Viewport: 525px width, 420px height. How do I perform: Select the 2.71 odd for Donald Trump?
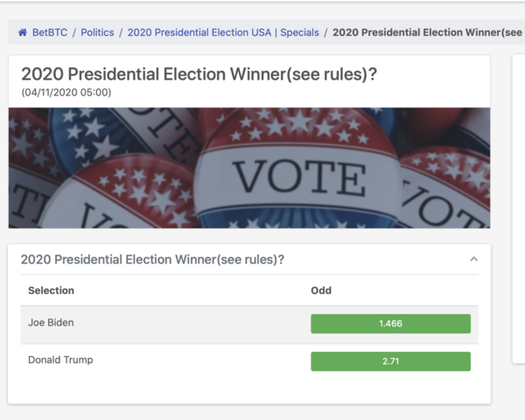coord(391,361)
